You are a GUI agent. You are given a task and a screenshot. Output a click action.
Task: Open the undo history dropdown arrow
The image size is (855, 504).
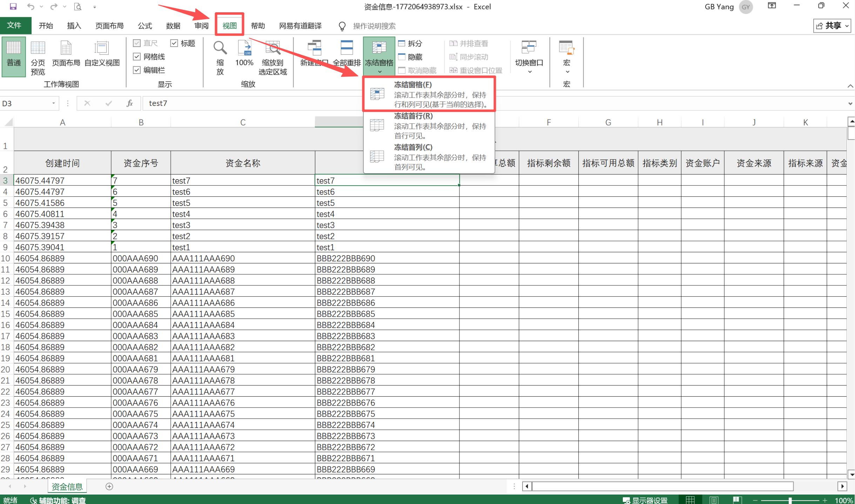click(41, 6)
